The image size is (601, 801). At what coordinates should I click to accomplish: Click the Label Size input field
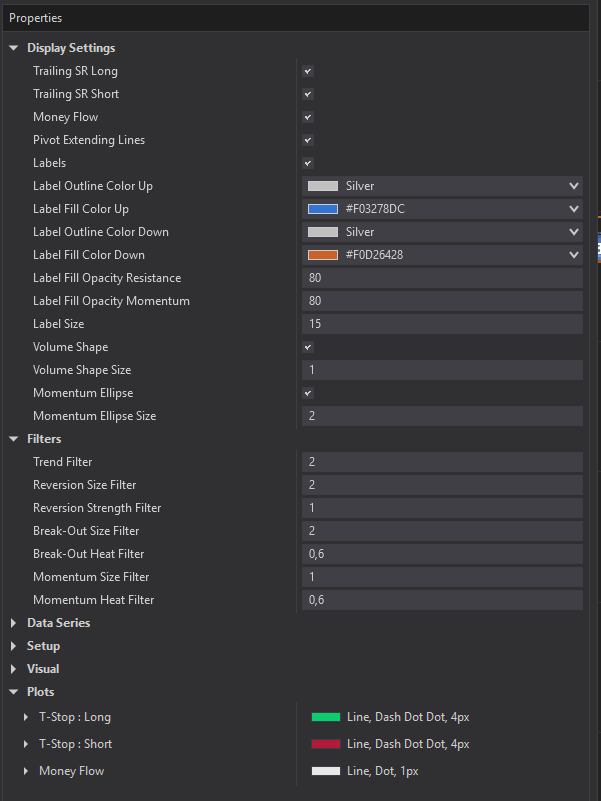click(x=441, y=324)
